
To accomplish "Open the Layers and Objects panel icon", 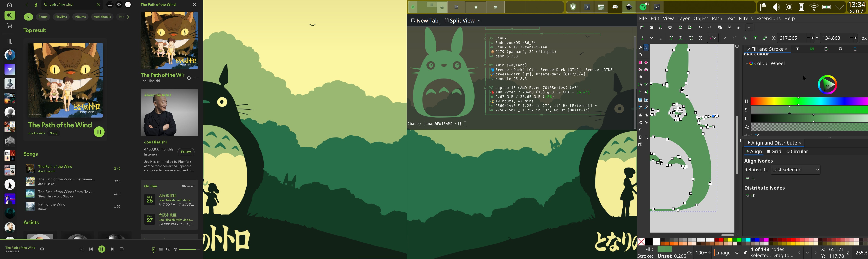I will [x=855, y=49].
